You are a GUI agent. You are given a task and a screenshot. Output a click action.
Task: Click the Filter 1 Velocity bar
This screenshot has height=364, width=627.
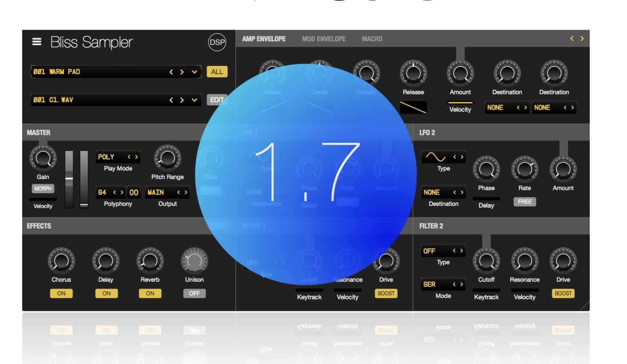(348, 290)
